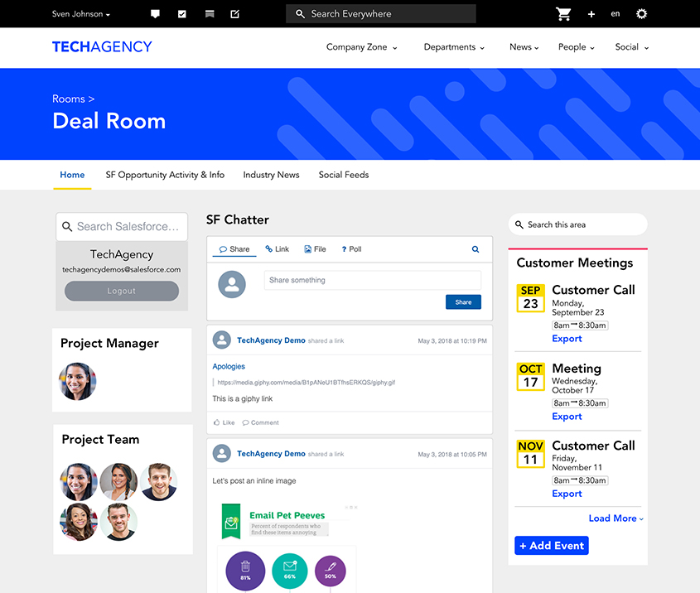The width and height of the screenshot is (700, 593).
Task: Click the magnifier in Search Everywhere bar
Action: coord(301,14)
